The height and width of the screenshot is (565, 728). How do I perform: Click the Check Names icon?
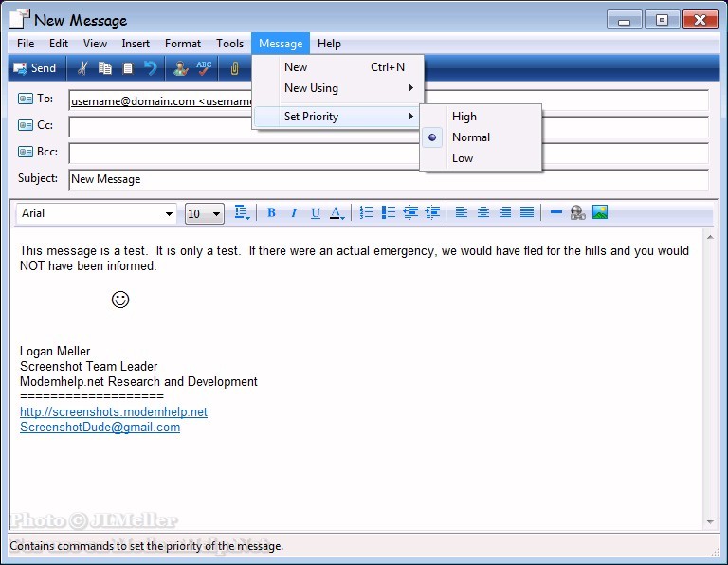coord(180,68)
